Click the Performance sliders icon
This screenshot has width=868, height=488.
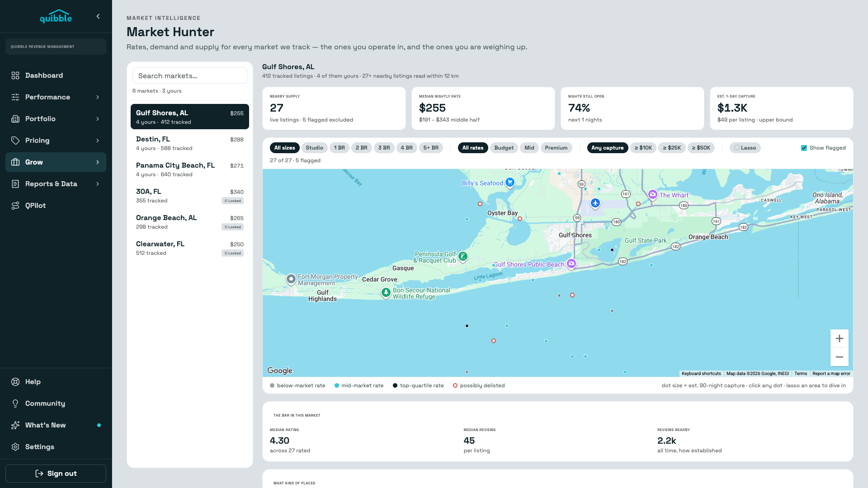(x=15, y=97)
